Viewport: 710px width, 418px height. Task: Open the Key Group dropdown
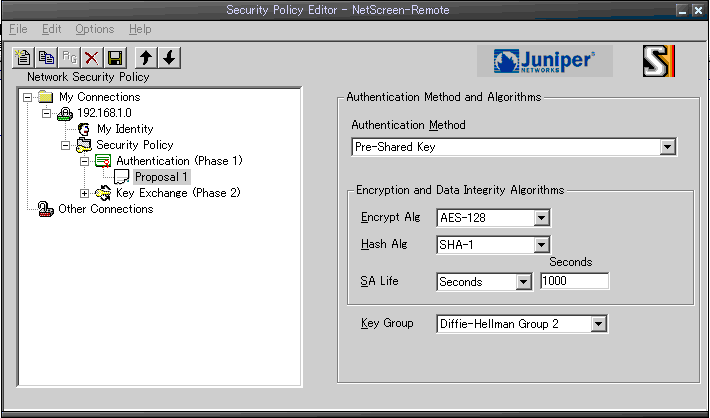(x=599, y=324)
